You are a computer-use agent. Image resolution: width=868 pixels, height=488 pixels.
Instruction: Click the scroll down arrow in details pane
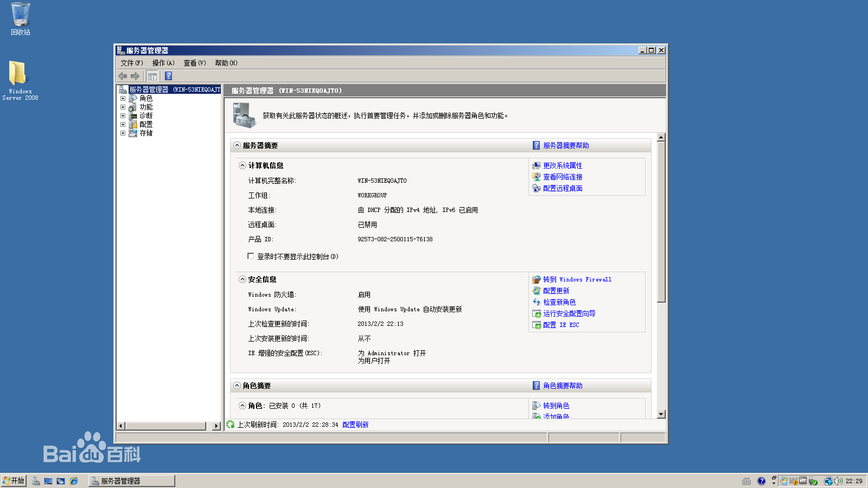(661, 414)
